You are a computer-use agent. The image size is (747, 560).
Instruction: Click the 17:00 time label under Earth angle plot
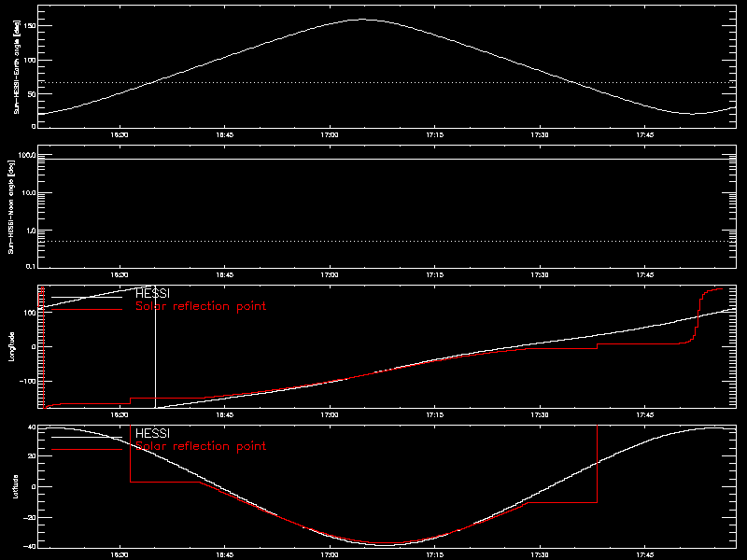pos(330,135)
